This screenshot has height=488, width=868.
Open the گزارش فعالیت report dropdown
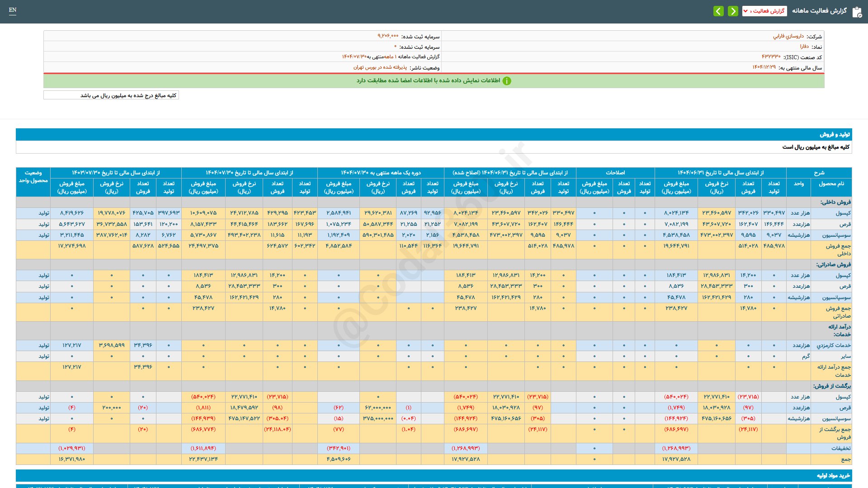[764, 11]
